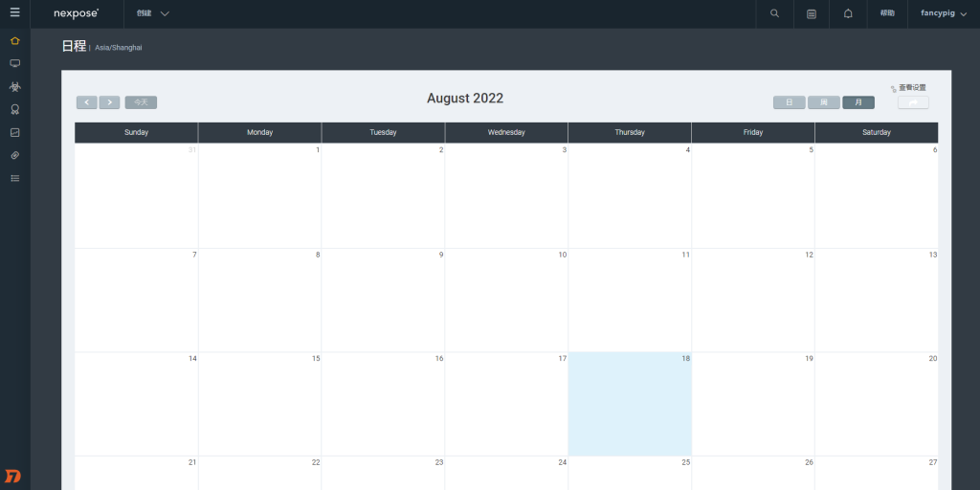Click the Tuesday column header
The image size is (980, 490).
(x=383, y=132)
